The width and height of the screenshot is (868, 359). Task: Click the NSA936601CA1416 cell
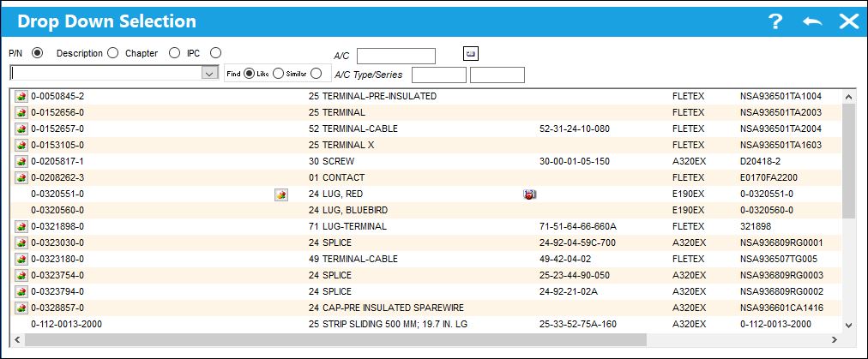[x=781, y=308]
